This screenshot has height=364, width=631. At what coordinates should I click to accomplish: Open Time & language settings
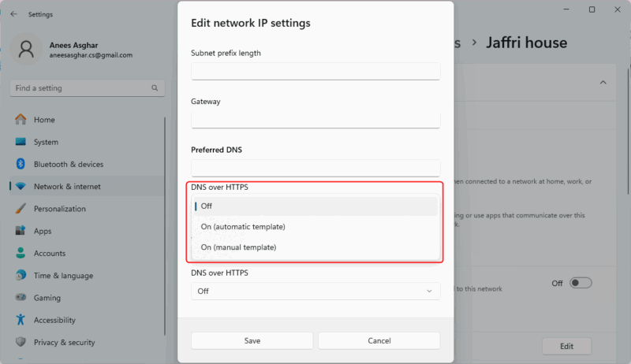point(63,276)
